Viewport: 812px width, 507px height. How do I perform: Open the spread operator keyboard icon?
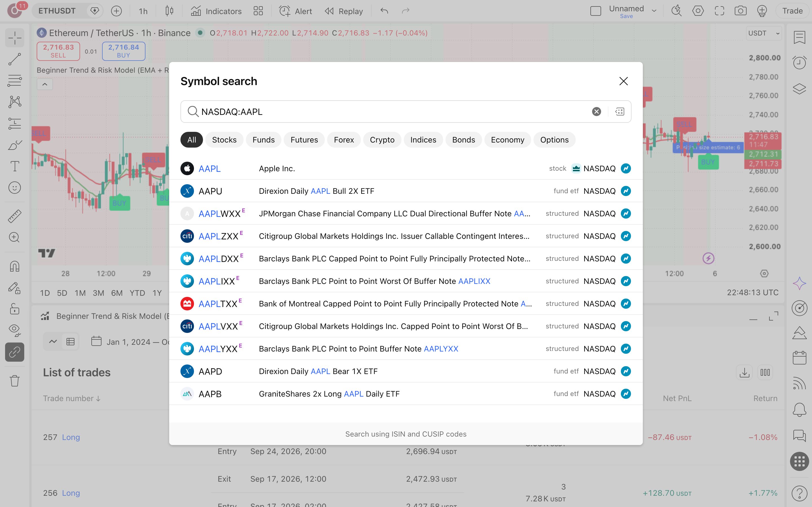(620, 112)
